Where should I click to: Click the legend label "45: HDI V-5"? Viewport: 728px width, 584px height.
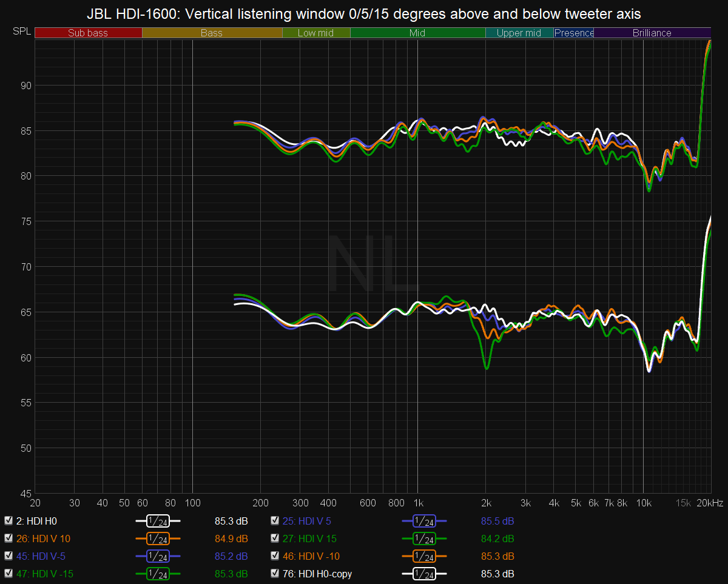[40, 556]
